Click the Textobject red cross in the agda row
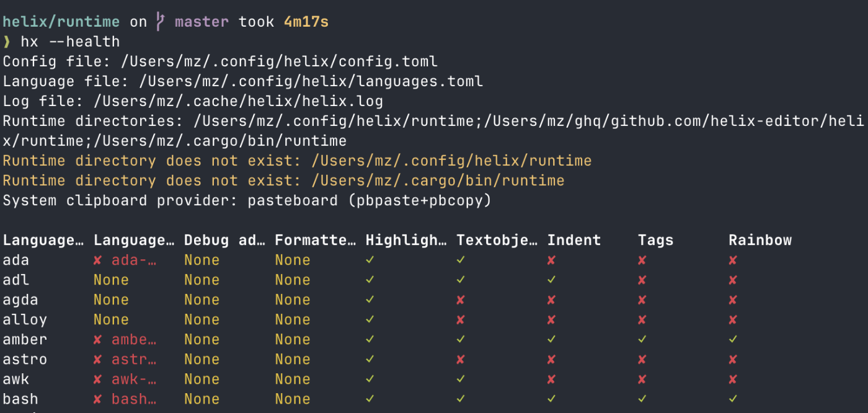The width and height of the screenshot is (868, 413). click(461, 300)
